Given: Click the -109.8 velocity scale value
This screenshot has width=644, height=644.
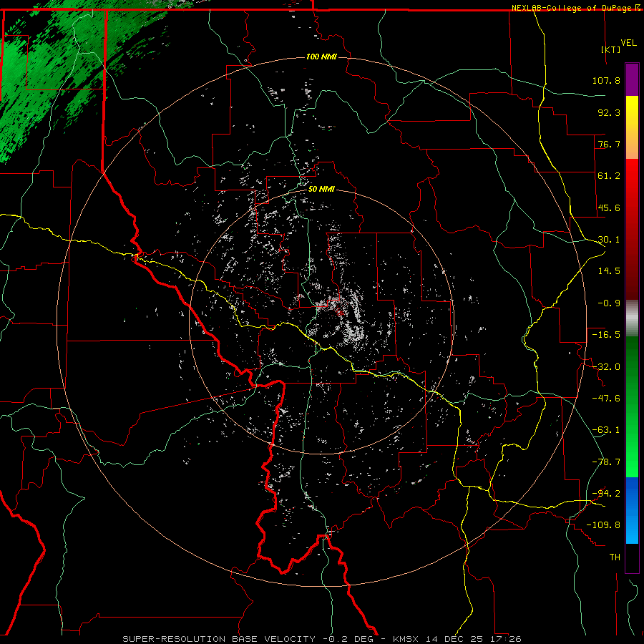Looking at the screenshot, I should click(603, 525).
